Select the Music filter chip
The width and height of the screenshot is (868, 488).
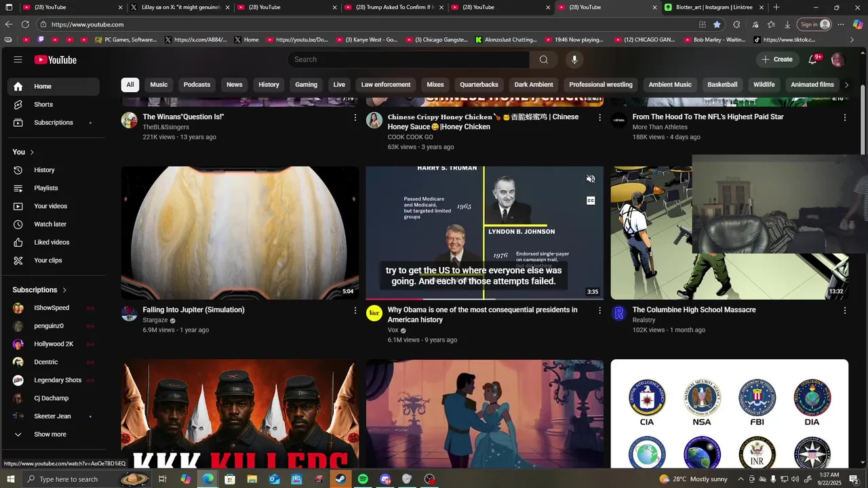coord(159,85)
